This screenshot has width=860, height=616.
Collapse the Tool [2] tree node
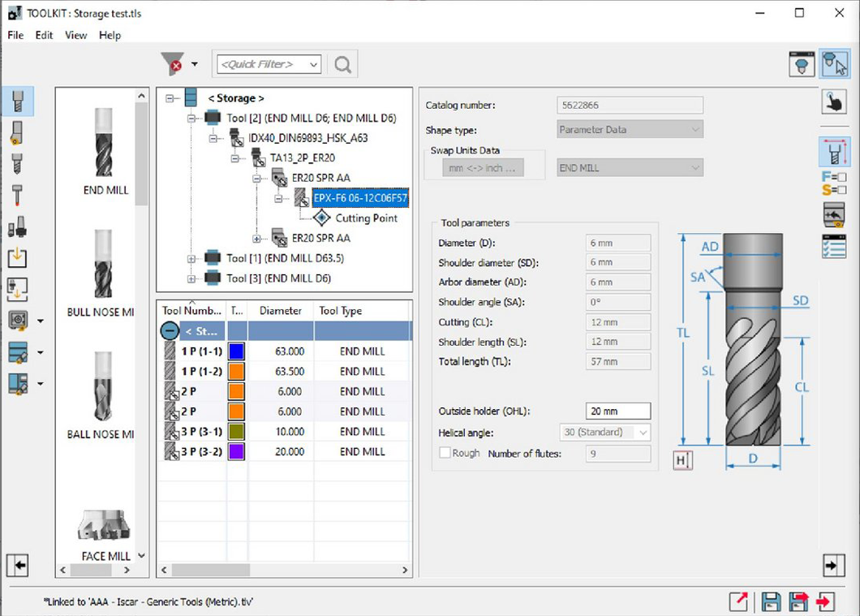tap(191, 118)
